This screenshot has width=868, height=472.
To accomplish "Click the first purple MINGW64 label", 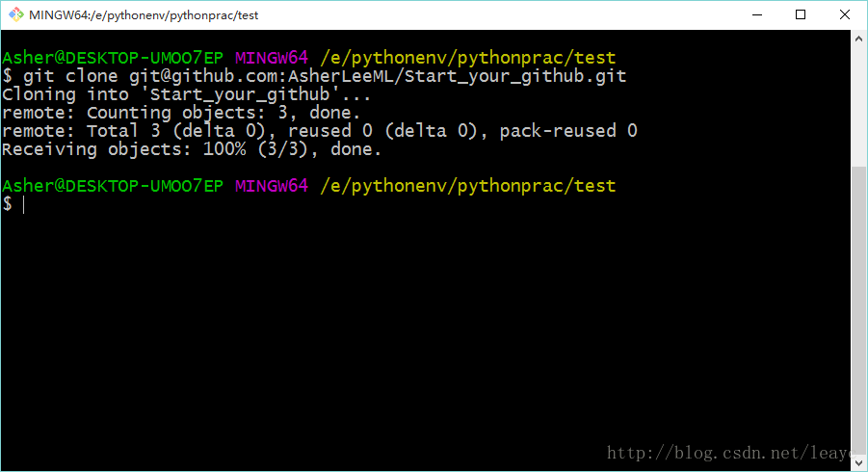I will (x=272, y=58).
